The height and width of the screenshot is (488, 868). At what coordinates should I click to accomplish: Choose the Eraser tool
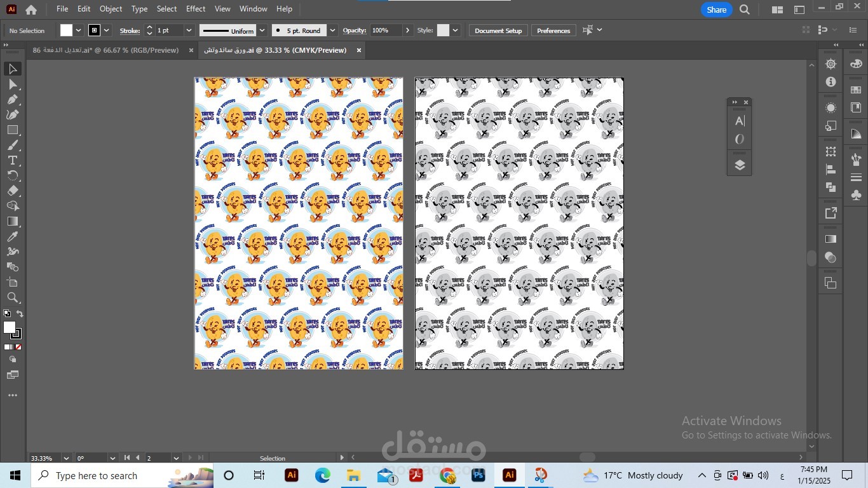coord(12,191)
